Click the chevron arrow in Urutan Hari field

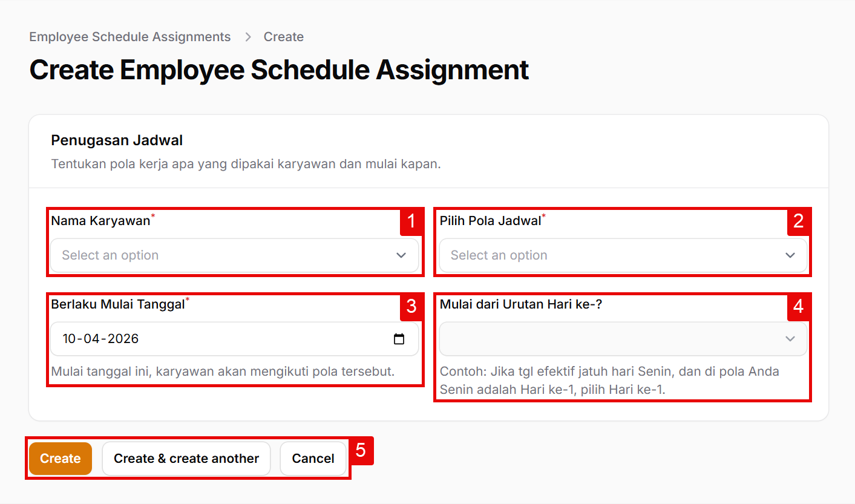pyautogui.click(x=790, y=339)
